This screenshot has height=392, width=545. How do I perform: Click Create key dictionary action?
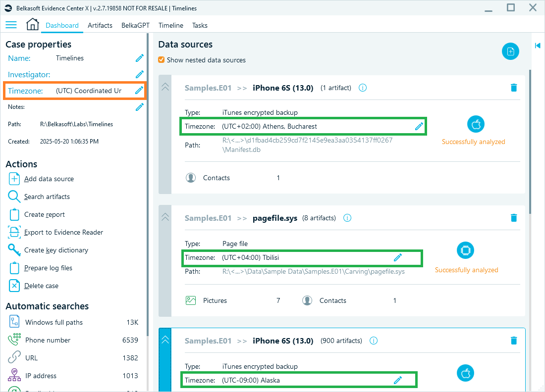(x=48, y=250)
